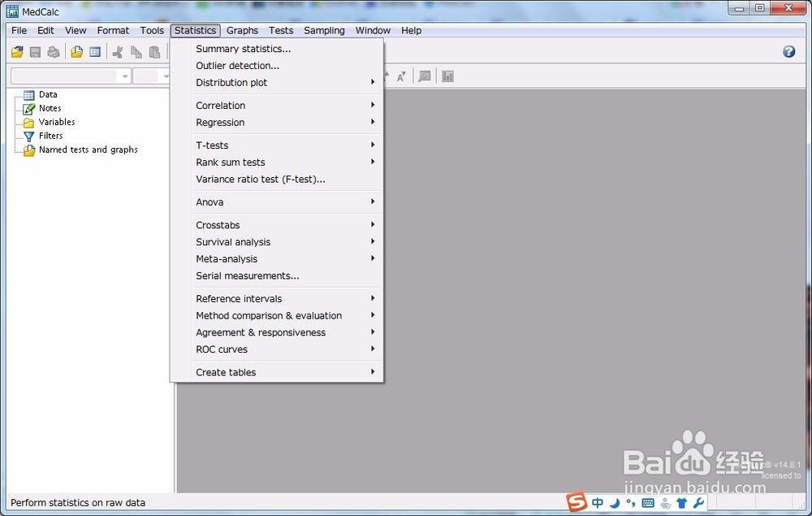Open the second smaller toolbar combo box
812x516 pixels.
(x=151, y=76)
